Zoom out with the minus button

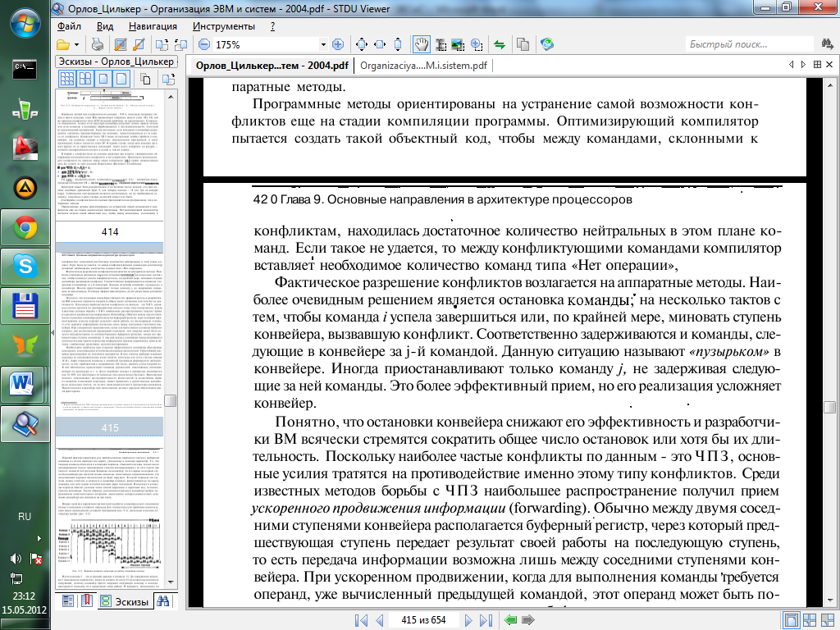point(204,44)
